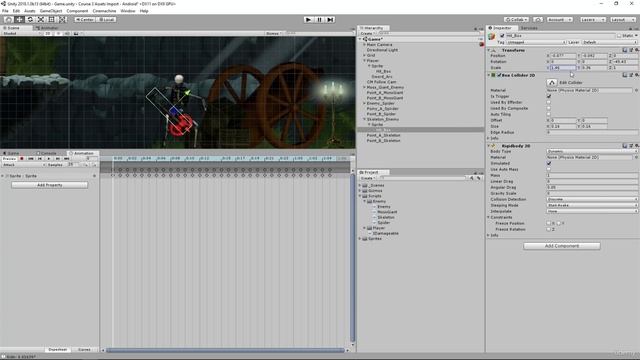
Task: Open the Transform component settings gear
Action: pos(636,50)
